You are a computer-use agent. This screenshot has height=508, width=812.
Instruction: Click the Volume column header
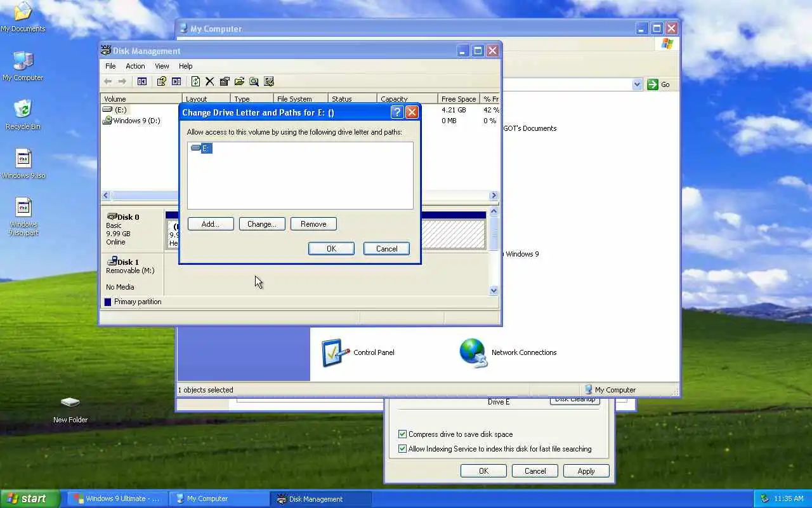click(141, 99)
